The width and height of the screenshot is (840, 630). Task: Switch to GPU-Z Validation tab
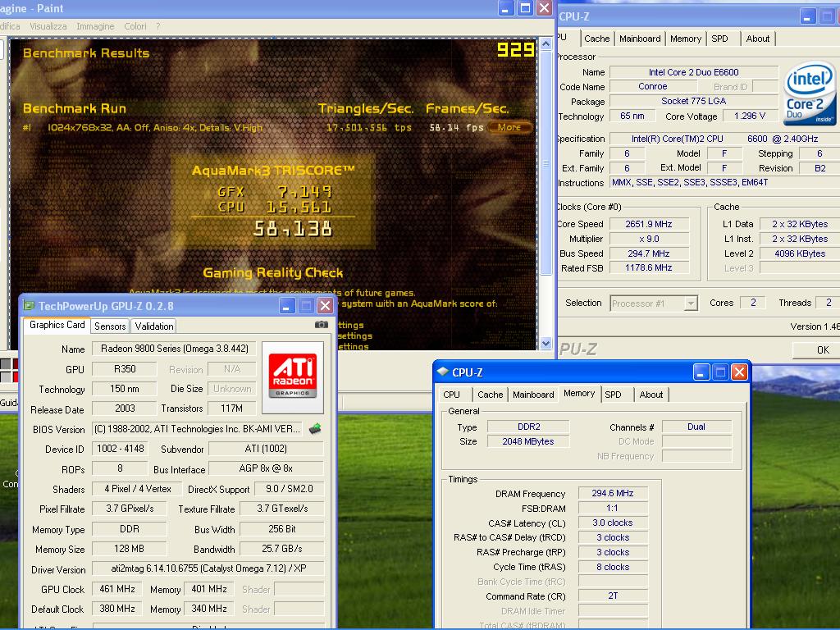point(153,326)
